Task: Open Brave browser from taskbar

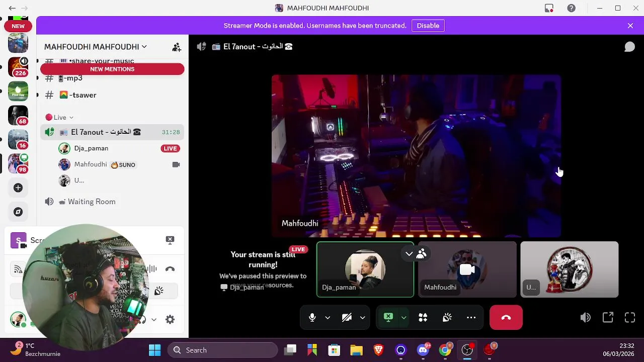Action: (378, 350)
